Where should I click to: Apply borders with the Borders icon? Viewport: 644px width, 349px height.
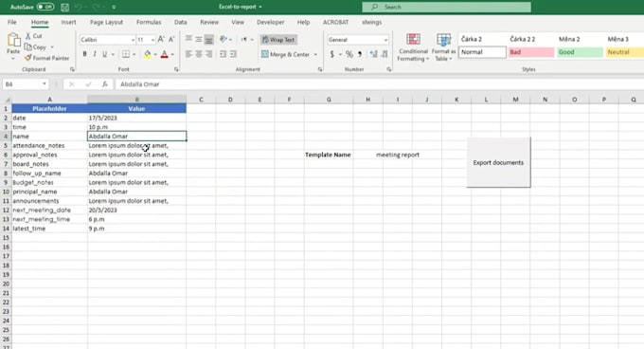click(x=126, y=54)
